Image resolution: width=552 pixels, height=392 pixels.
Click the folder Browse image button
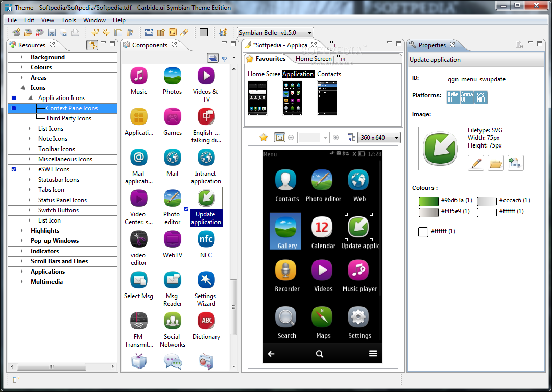496,163
